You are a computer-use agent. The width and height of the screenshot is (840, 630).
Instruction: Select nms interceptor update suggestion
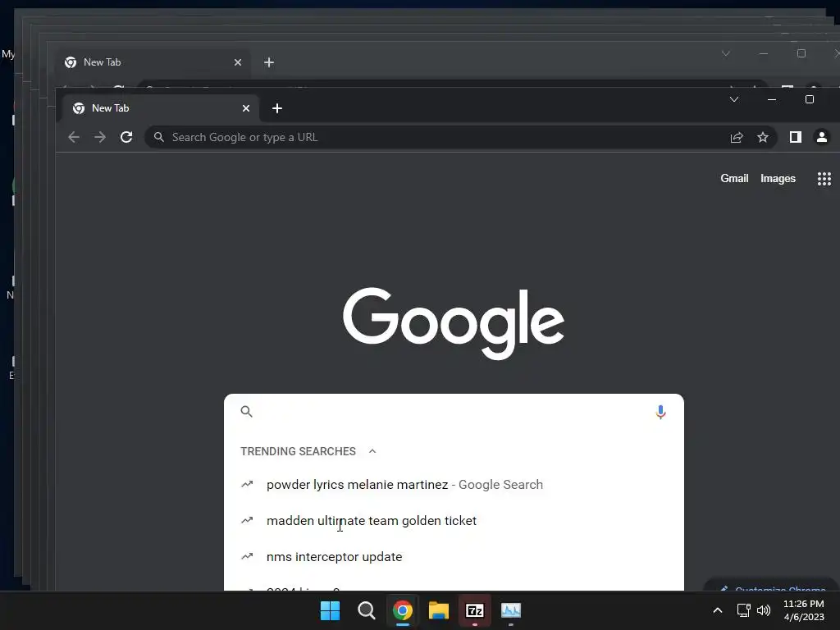tap(454, 557)
